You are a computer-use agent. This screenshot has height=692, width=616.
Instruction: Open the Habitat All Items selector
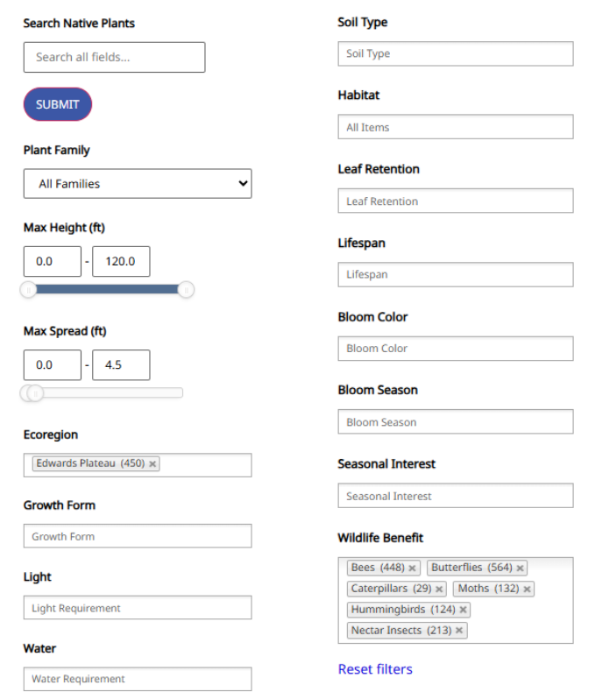[x=456, y=127]
